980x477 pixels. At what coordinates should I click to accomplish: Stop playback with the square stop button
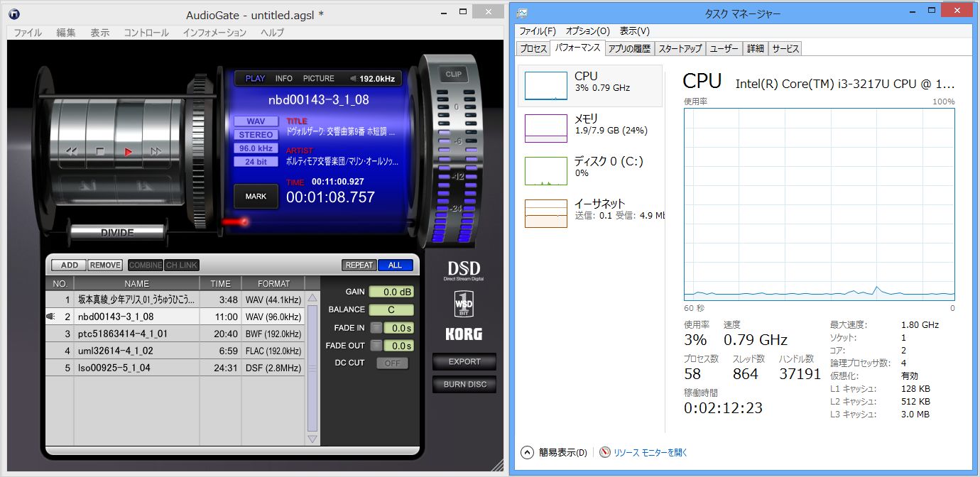tap(100, 151)
